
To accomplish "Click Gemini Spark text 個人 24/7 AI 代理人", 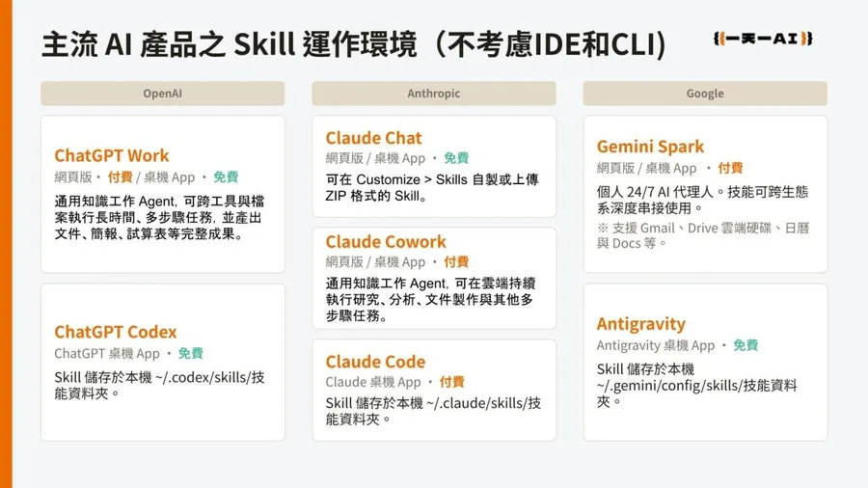I will click(x=702, y=200).
